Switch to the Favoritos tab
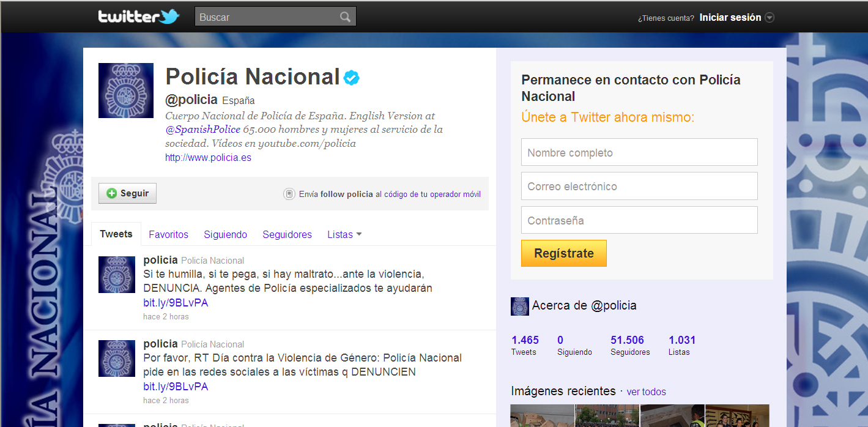 click(x=168, y=234)
